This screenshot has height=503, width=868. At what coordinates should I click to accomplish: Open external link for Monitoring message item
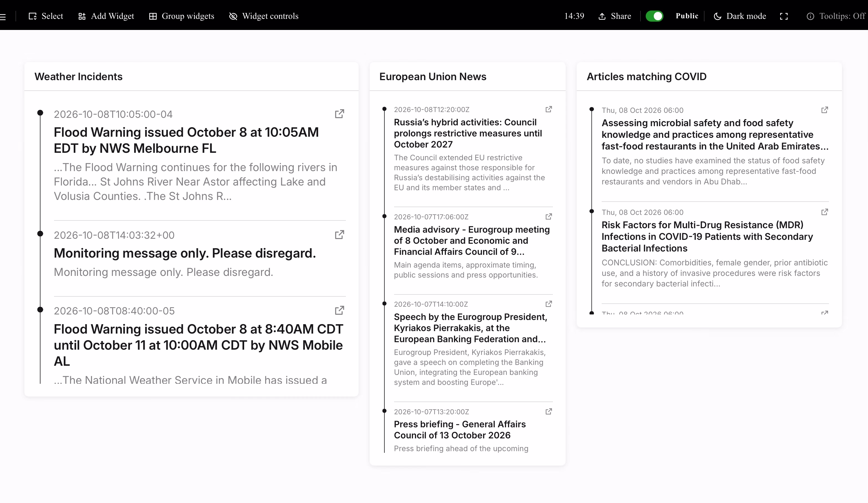click(x=339, y=235)
